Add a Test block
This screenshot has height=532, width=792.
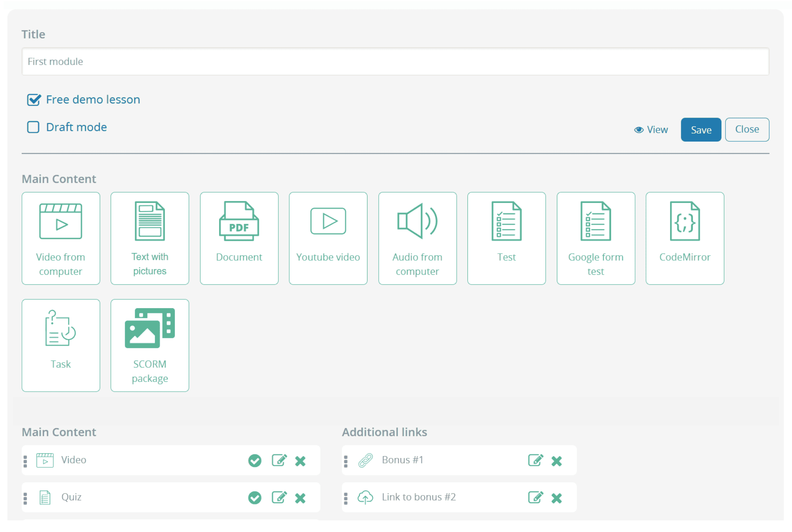pyautogui.click(x=506, y=238)
